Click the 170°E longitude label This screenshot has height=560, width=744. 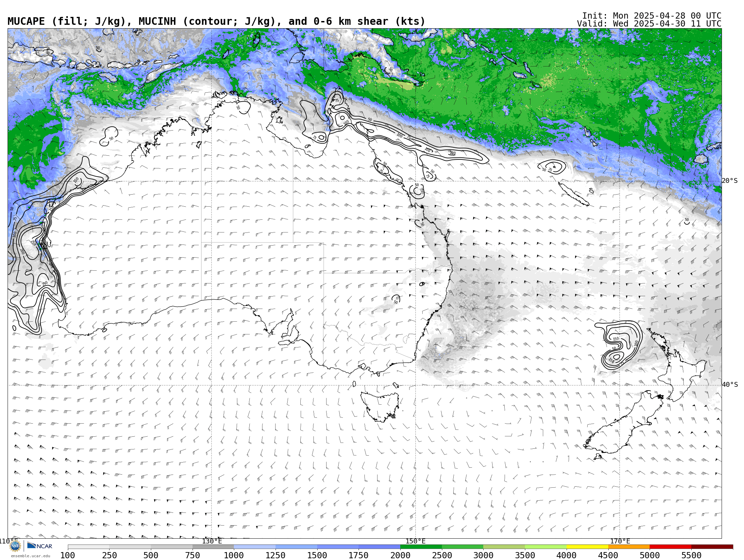tap(620, 541)
